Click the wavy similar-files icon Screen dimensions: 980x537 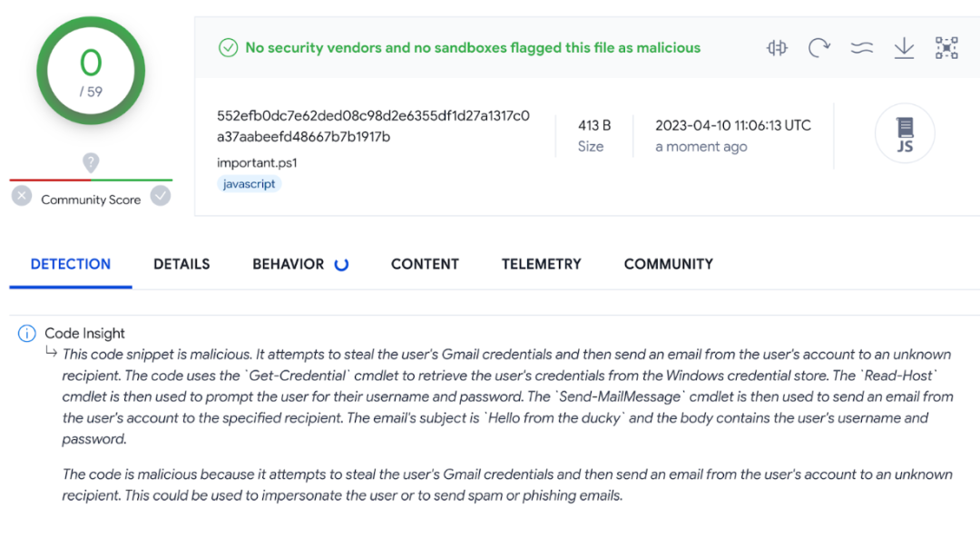862,48
